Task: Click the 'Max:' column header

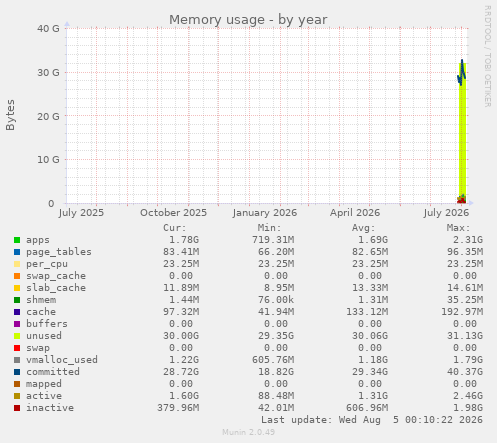Action: click(x=458, y=228)
